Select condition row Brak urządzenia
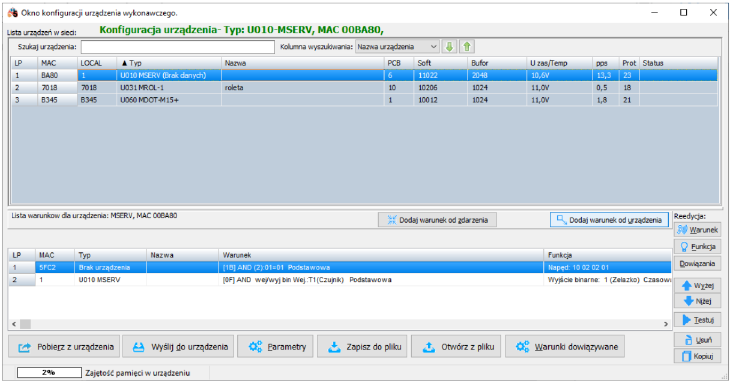The width and height of the screenshot is (730, 383). click(x=340, y=268)
